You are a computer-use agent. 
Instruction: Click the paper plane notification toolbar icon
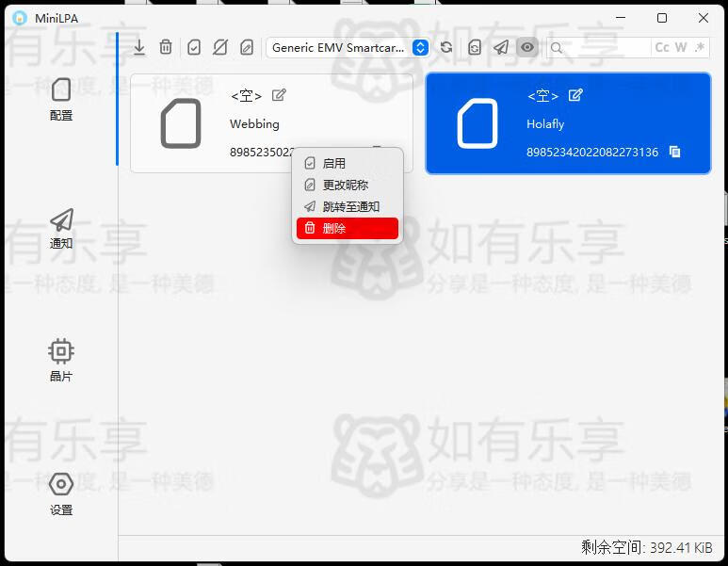pos(501,47)
